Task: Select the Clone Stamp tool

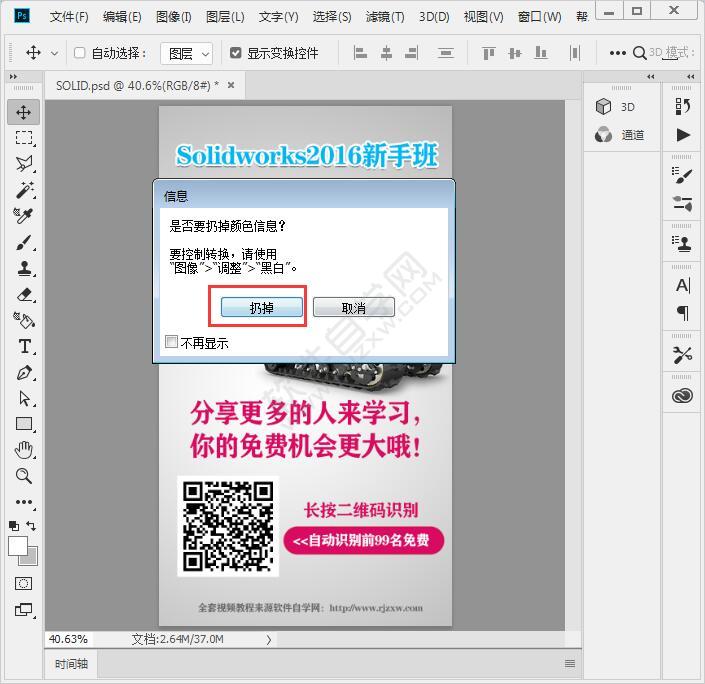Action: click(24, 268)
